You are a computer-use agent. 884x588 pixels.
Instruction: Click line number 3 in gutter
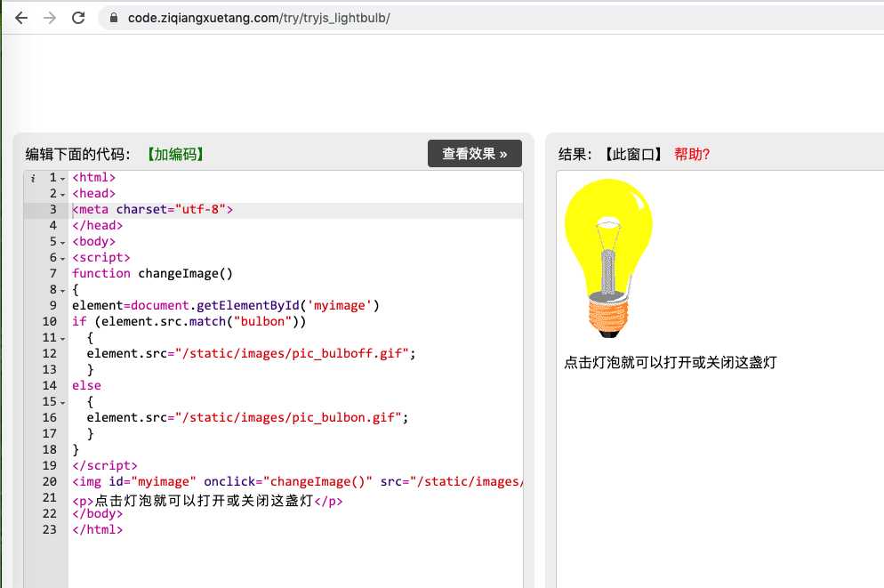point(53,209)
